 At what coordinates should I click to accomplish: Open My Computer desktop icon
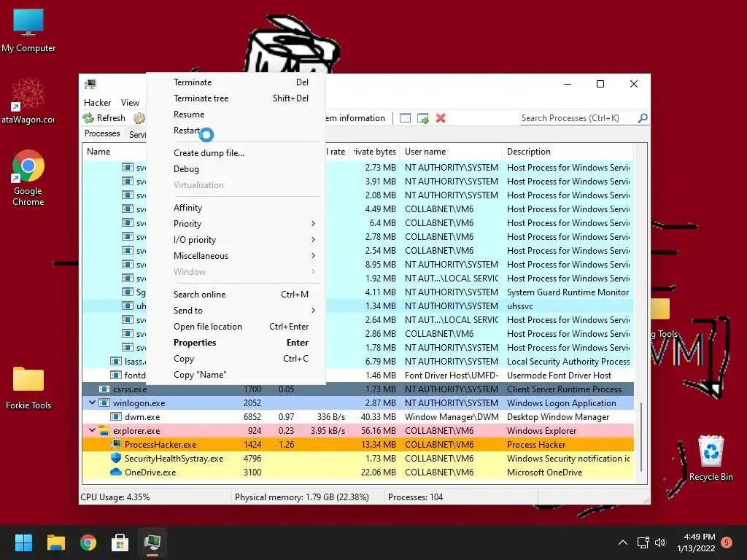(28, 30)
